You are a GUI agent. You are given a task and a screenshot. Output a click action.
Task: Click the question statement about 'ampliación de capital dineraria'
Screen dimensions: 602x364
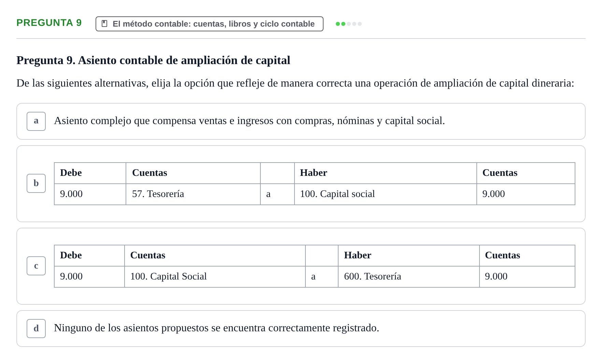tap(295, 83)
